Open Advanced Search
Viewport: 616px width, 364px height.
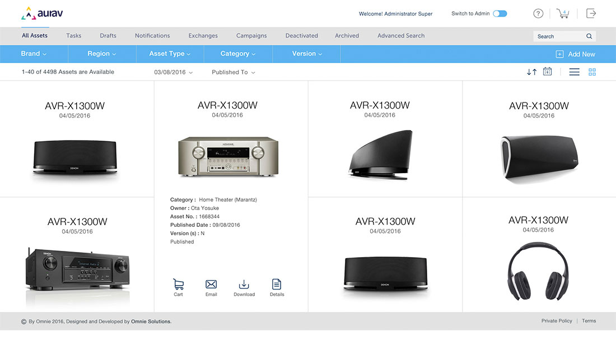click(x=401, y=35)
